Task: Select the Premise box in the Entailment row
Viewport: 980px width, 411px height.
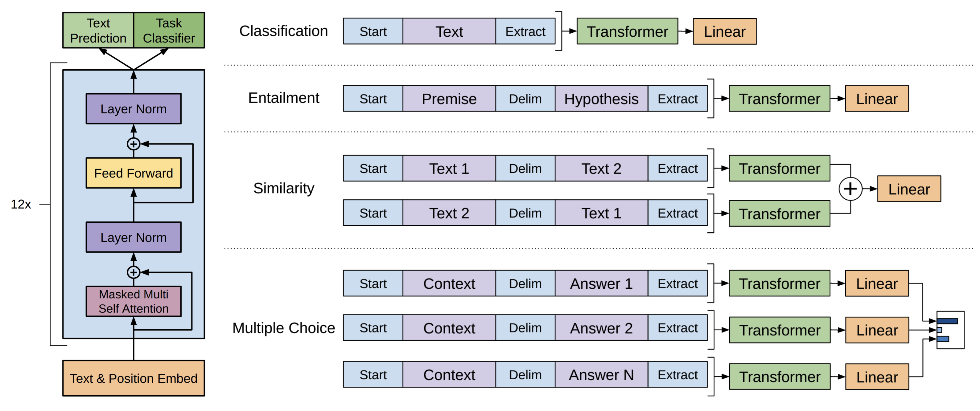Action: point(449,99)
